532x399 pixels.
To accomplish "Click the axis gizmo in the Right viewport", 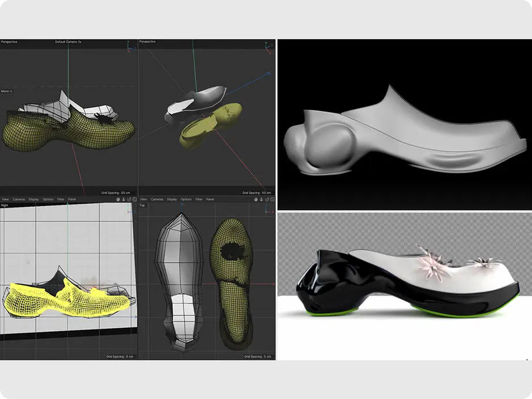I will (x=131, y=208).
